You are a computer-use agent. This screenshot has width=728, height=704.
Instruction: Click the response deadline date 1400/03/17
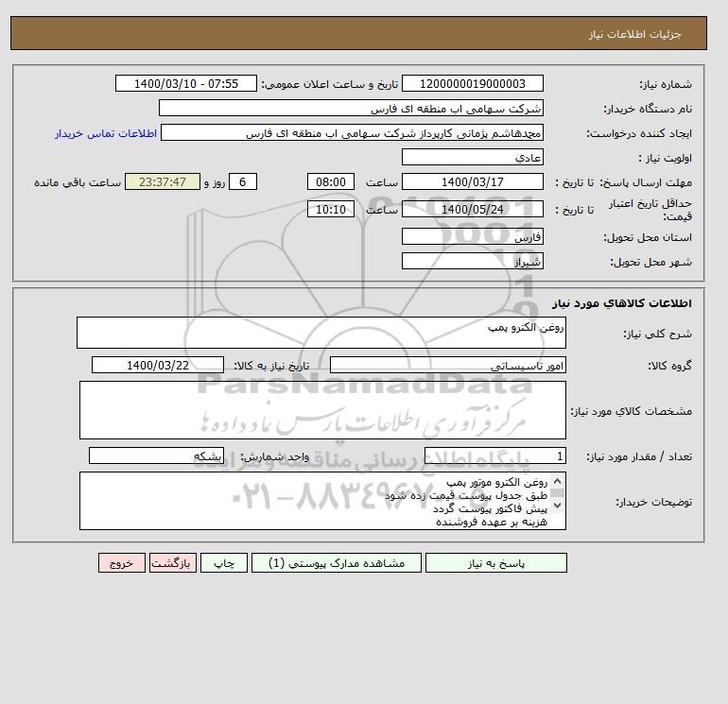(x=472, y=182)
